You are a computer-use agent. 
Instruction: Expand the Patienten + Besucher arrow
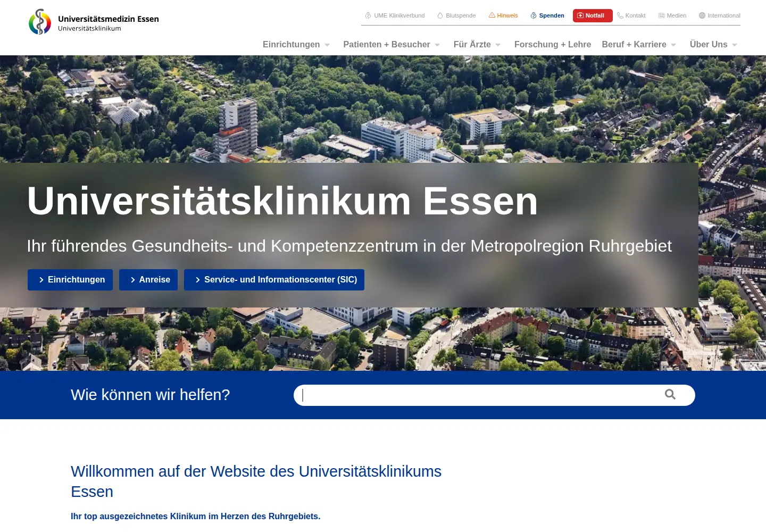pos(437,45)
